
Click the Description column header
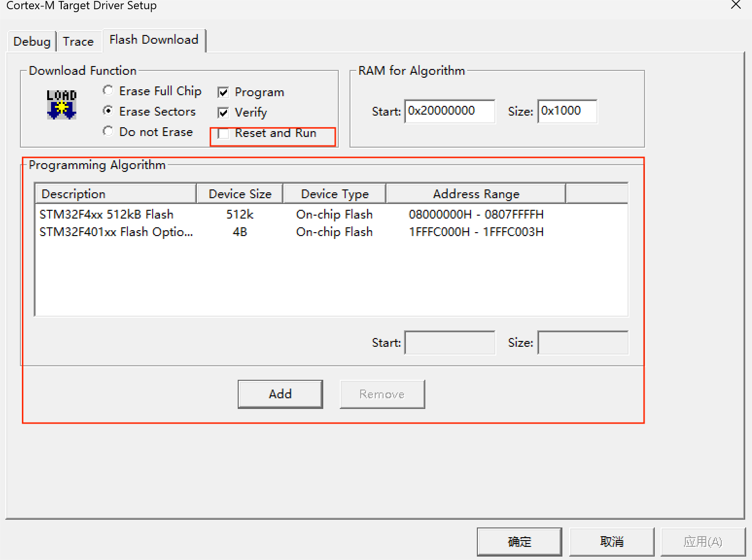tap(116, 194)
